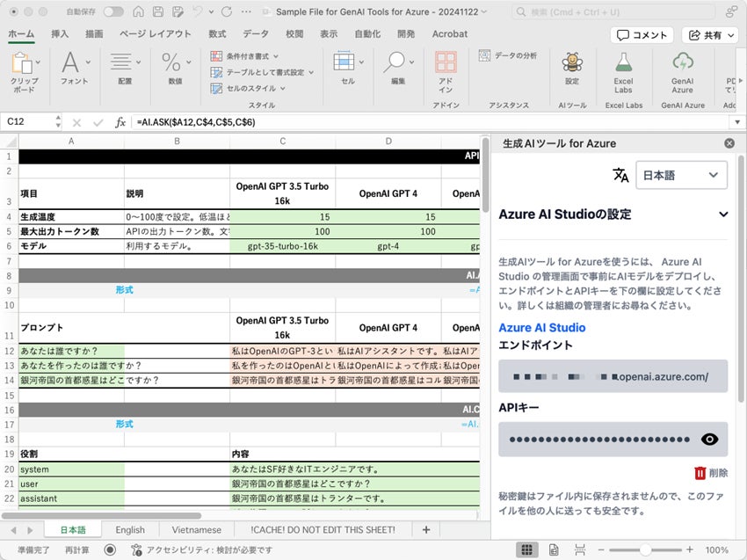Adjust the zoom slider handle
The image size is (747, 560).
coord(645,550)
